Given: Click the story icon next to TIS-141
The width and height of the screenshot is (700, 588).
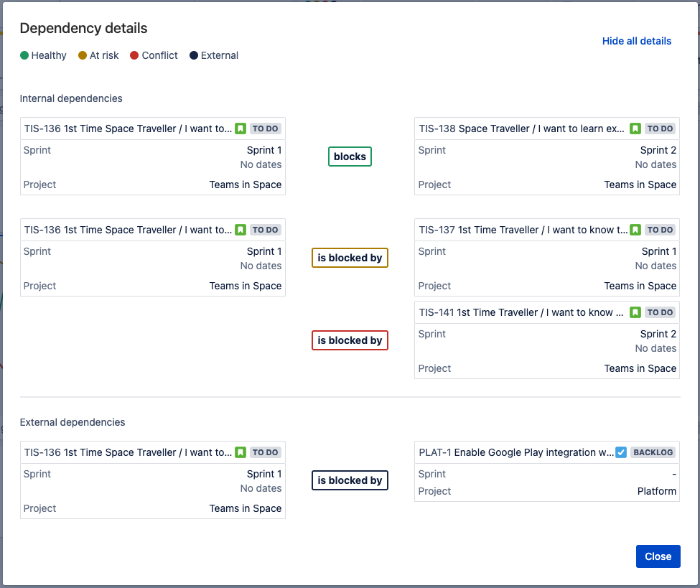Looking at the screenshot, I should [635, 312].
